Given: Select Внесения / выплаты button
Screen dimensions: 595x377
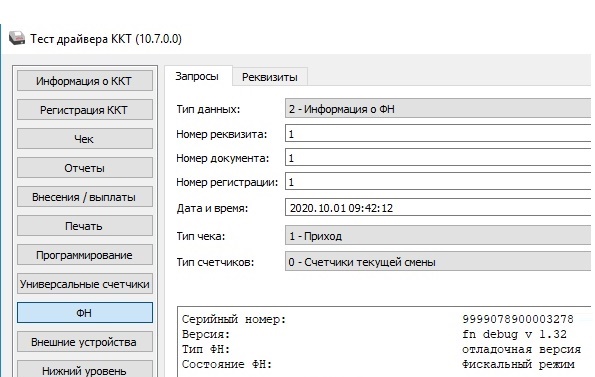Looking at the screenshot, I should pos(85,197).
